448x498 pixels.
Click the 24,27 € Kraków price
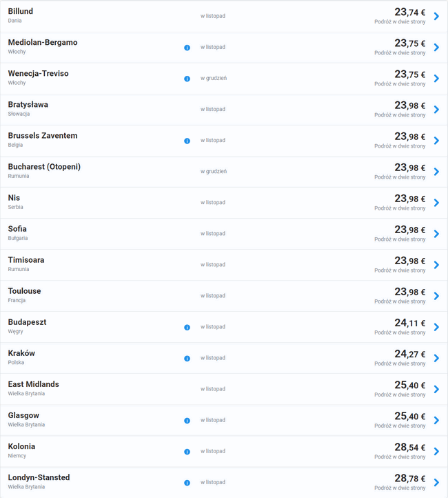(x=409, y=355)
